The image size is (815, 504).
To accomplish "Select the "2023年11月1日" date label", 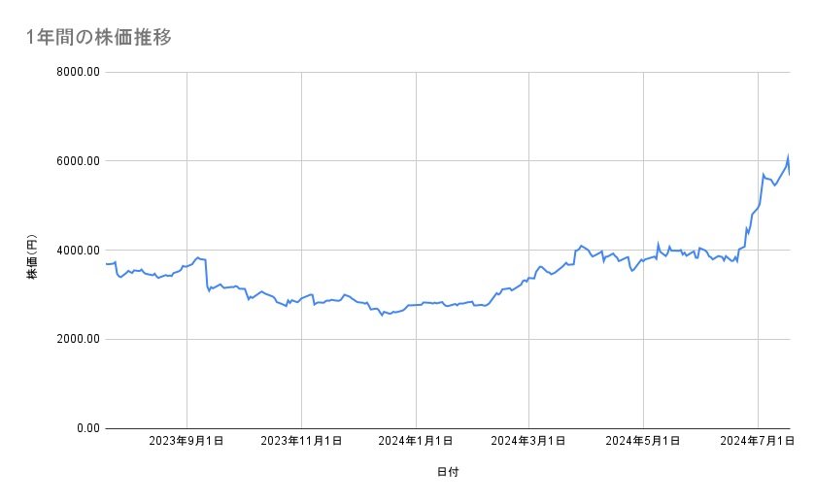I will 301,441.
